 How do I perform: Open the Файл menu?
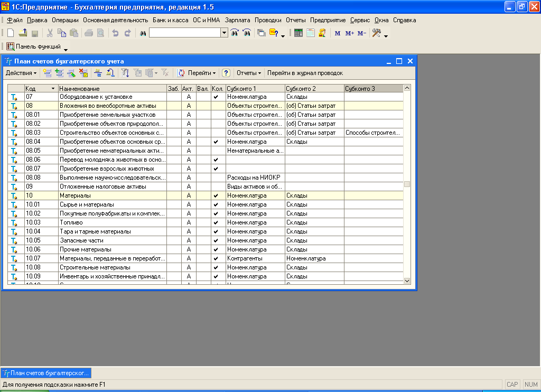(15, 20)
